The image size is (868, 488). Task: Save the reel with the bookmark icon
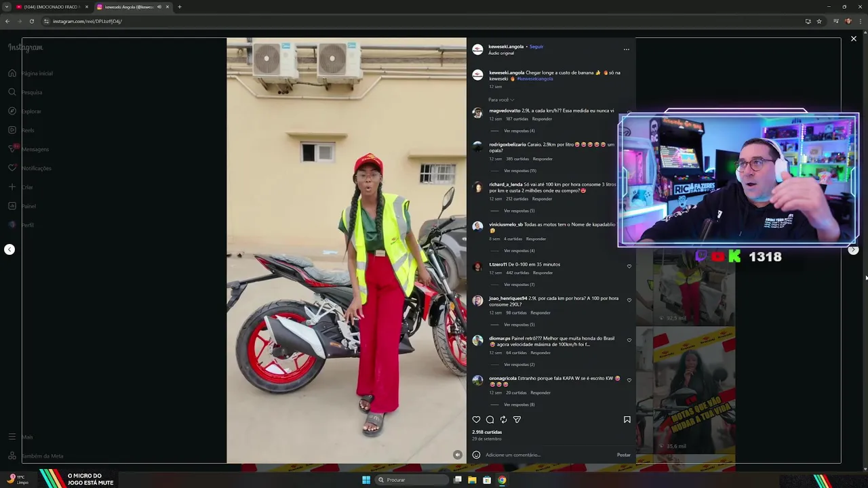[x=627, y=420]
